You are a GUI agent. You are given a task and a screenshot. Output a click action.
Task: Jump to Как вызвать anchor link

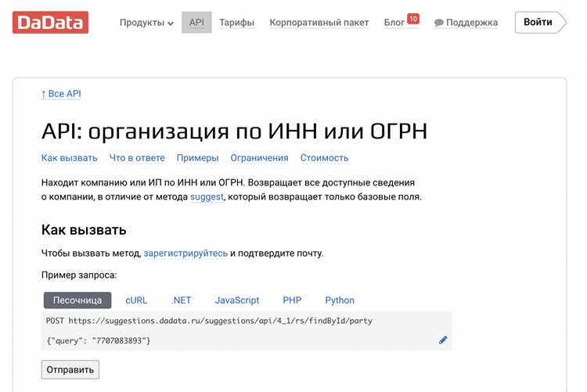69,158
